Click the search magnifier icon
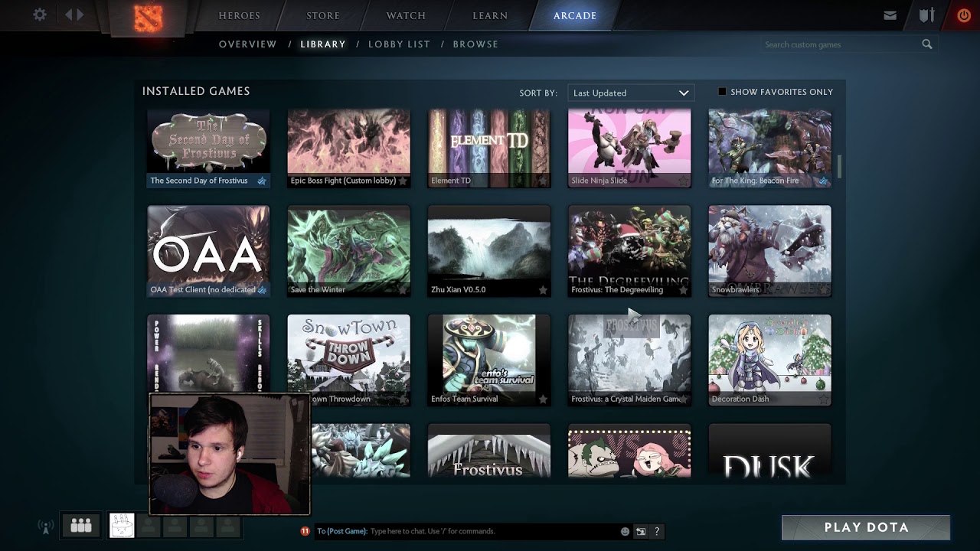 (x=927, y=44)
